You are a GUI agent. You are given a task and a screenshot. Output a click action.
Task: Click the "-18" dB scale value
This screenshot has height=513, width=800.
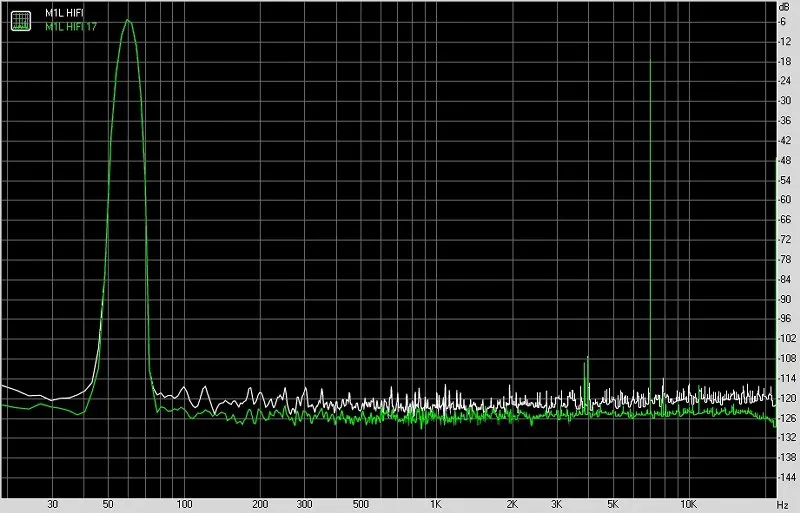point(784,61)
